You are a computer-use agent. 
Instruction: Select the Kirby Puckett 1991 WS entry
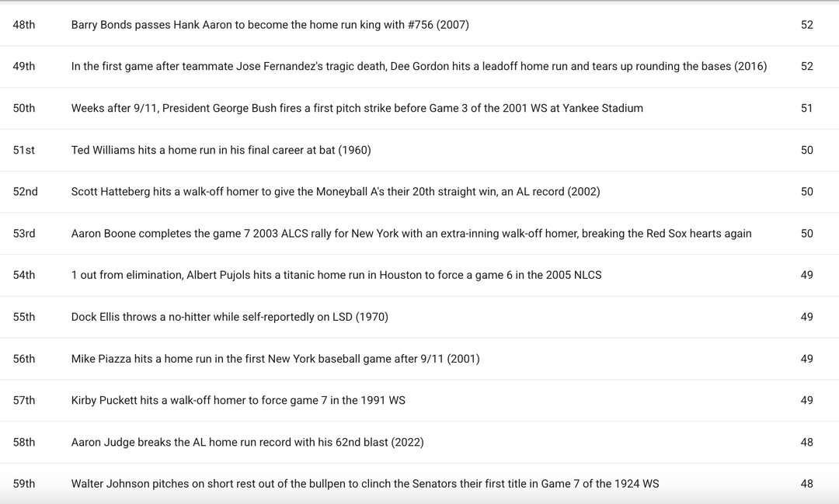coord(238,401)
